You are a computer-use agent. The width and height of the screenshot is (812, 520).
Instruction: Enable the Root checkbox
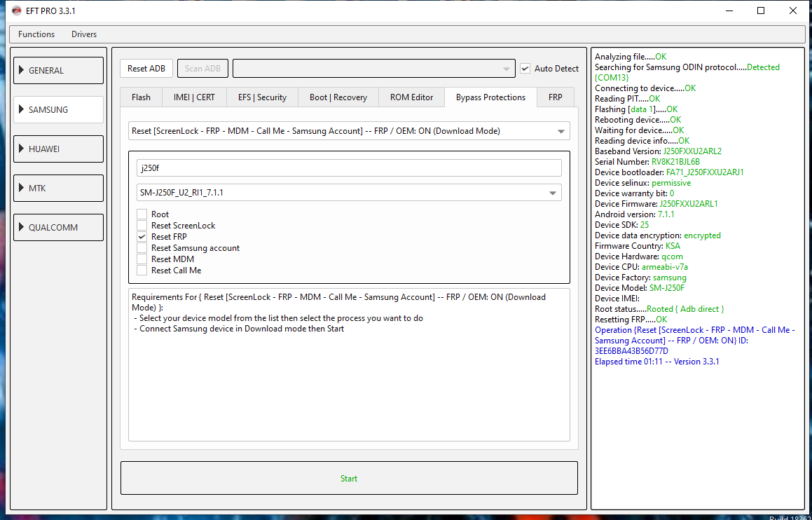[142, 214]
